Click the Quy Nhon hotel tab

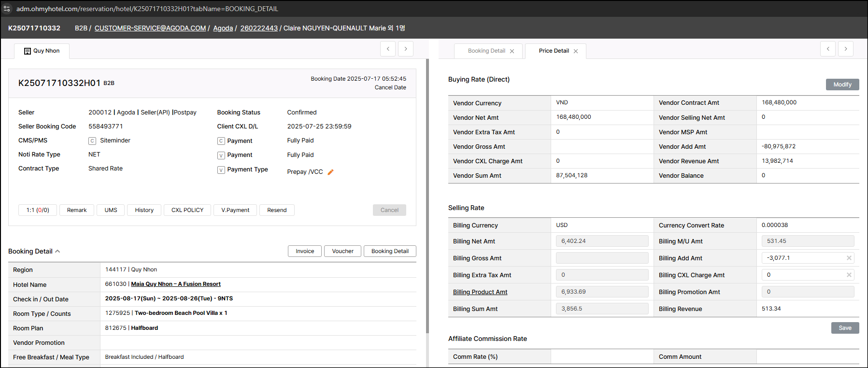tap(42, 51)
